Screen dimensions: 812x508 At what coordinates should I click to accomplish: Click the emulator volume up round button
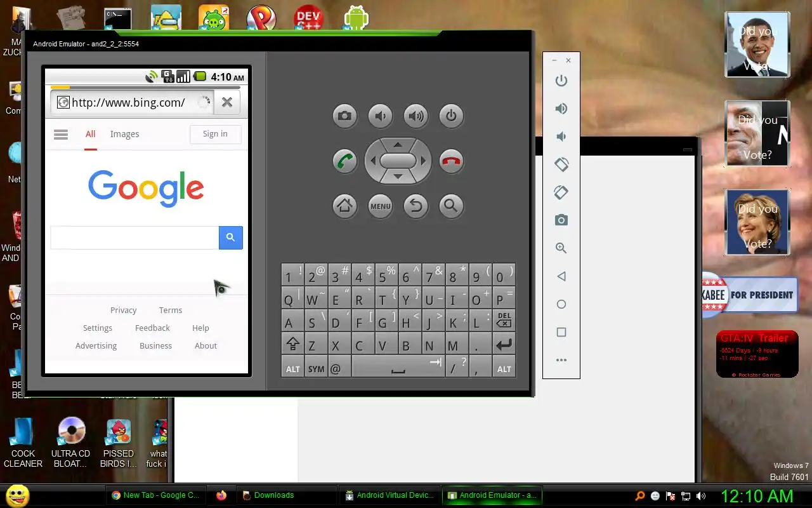[416, 116]
